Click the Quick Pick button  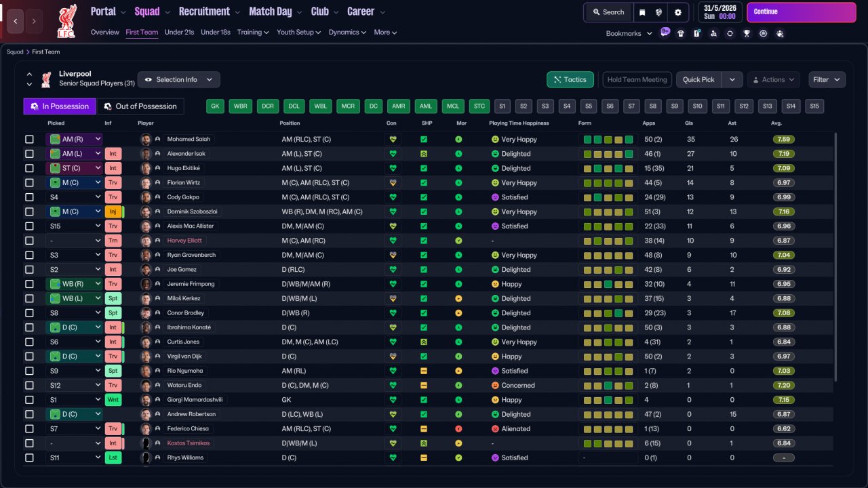coord(699,79)
